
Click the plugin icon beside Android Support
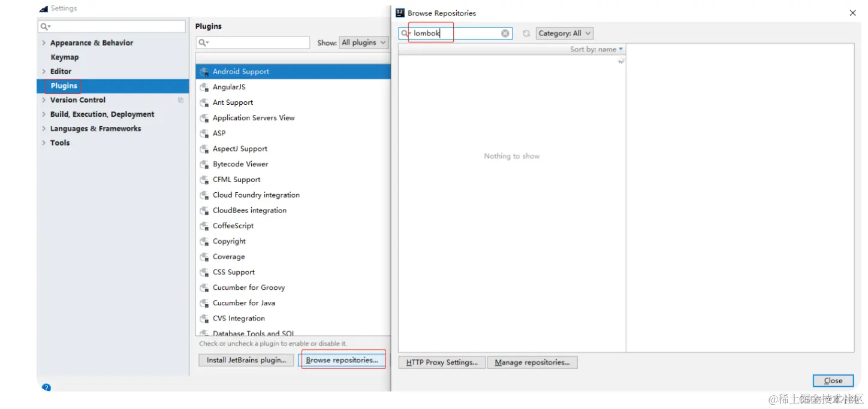click(204, 72)
